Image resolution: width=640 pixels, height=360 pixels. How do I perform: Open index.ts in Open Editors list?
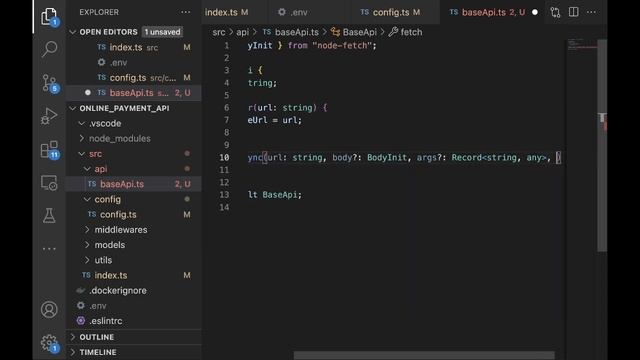133,47
